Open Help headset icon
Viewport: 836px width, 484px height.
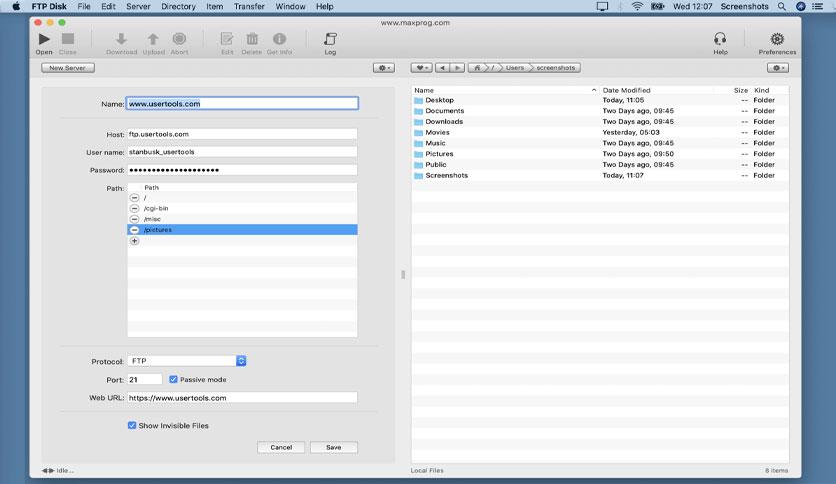720,39
